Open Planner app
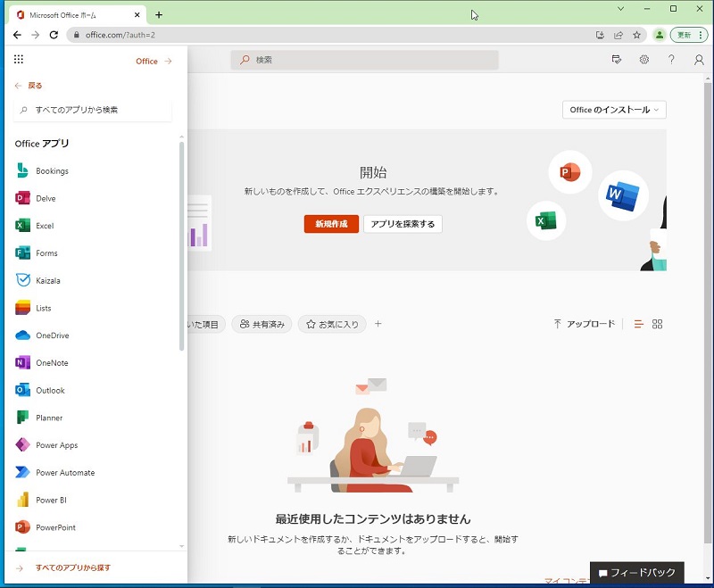 49,418
